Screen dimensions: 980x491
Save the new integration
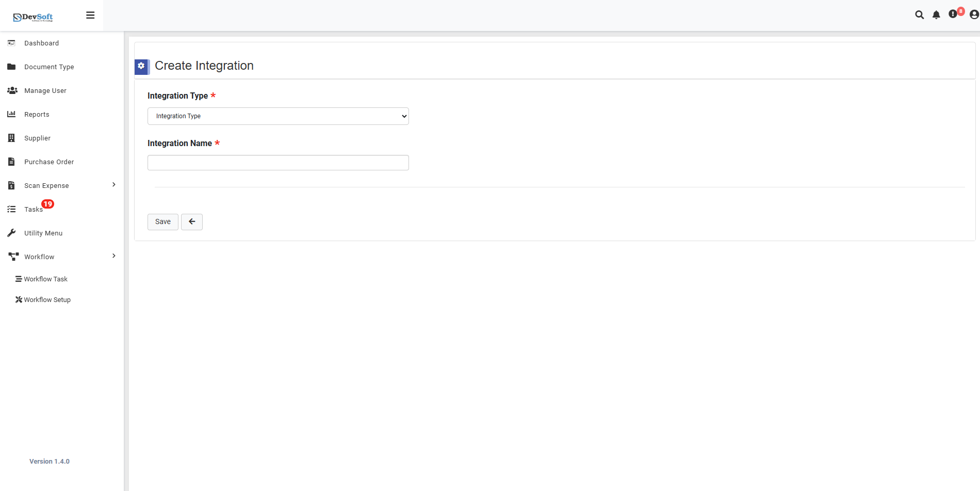tap(162, 221)
